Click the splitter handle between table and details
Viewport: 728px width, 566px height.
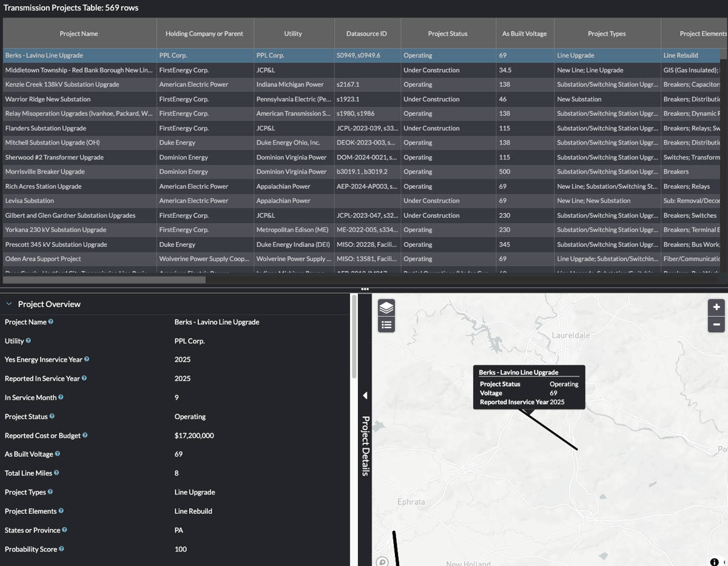coord(365,289)
